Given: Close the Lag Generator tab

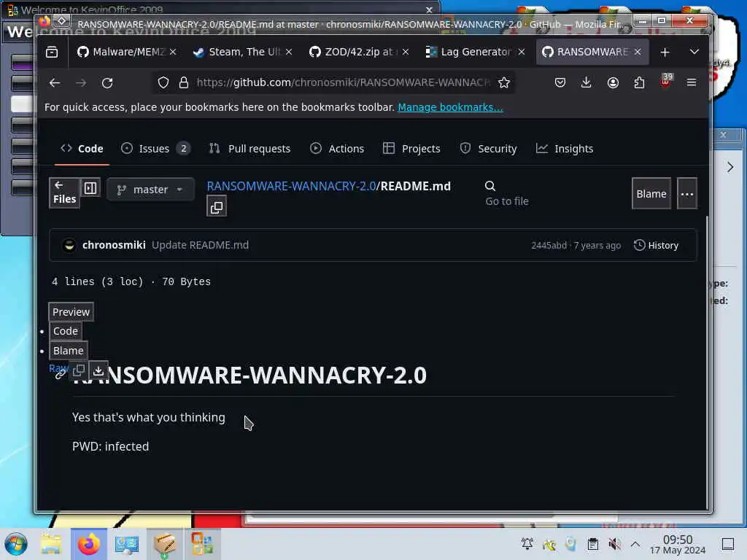Looking at the screenshot, I should pyautogui.click(x=522, y=52).
